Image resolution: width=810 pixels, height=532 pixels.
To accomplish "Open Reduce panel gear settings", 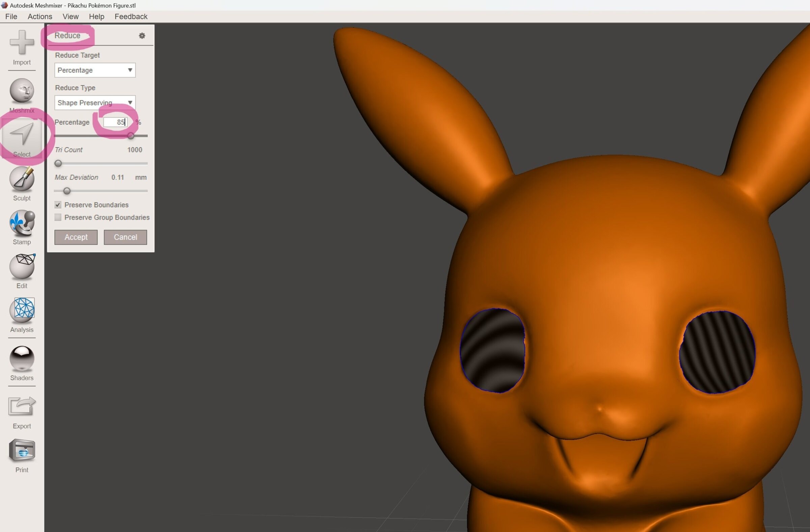I will point(142,36).
